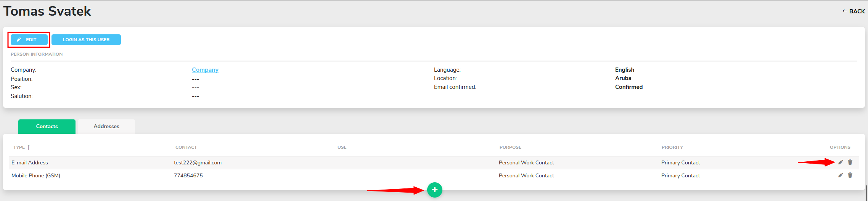Click the back arrow icon at top right
This screenshot has width=868, height=201.
point(845,11)
